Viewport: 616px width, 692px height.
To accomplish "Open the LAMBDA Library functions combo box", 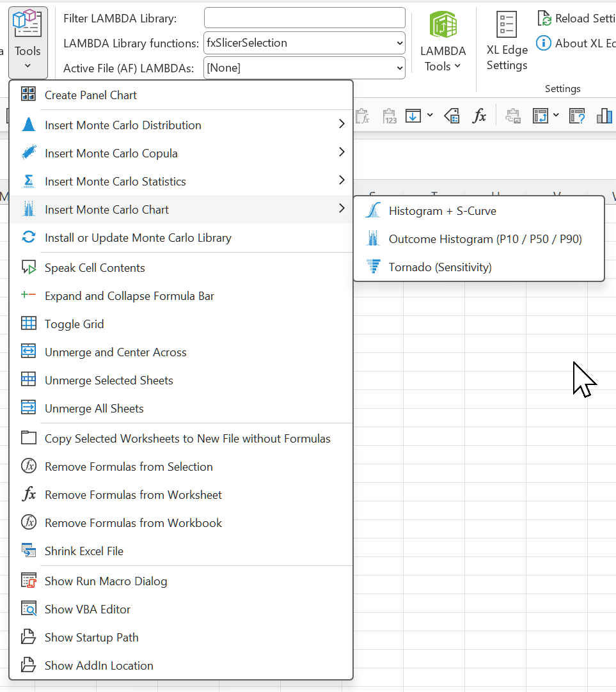I will 304,43.
